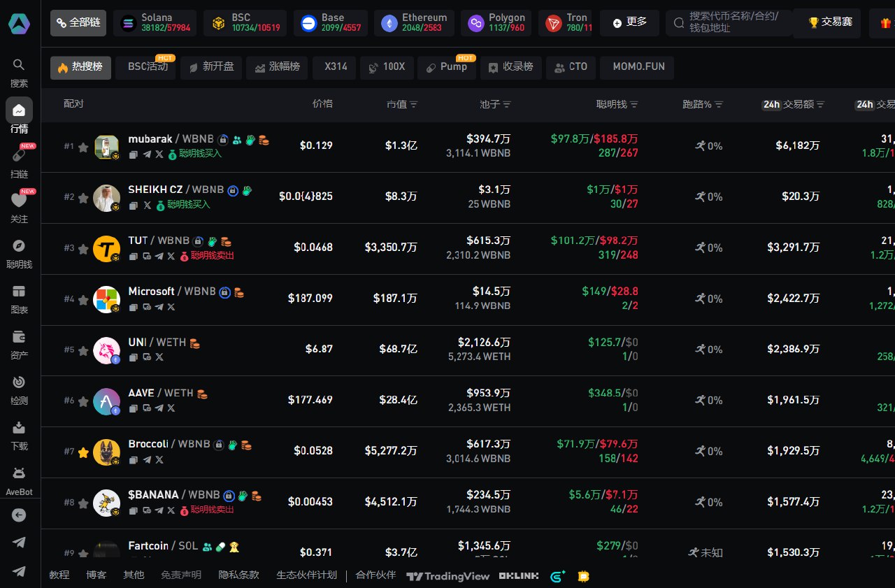Switch to Pump tab
This screenshot has height=588, width=895.
pos(446,68)
